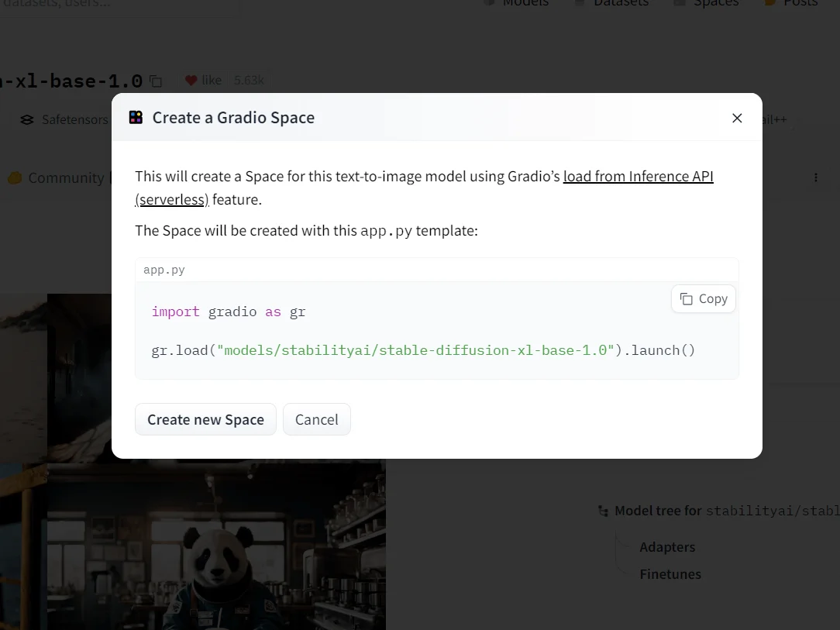The width and height of the screenshot is (840, 630).
Task: Click the Gradio logo in dialog title
Action: [x=136, y=118]
